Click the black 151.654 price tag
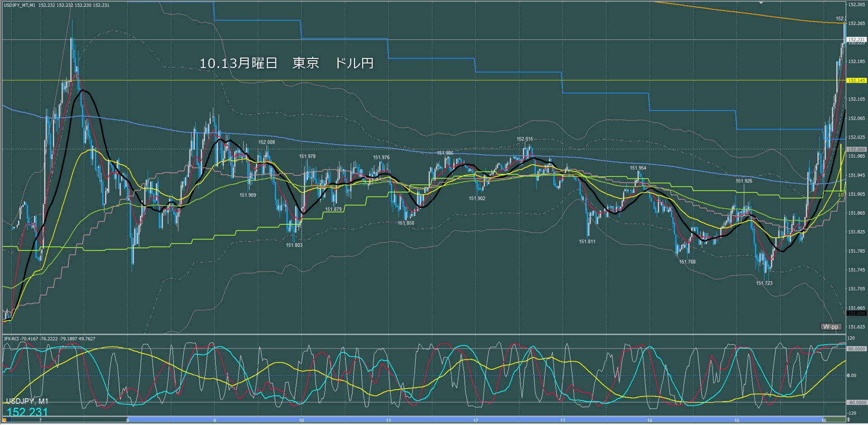This screenshot has width=868, height=425. pyautogui.click(x=856, y=313)
